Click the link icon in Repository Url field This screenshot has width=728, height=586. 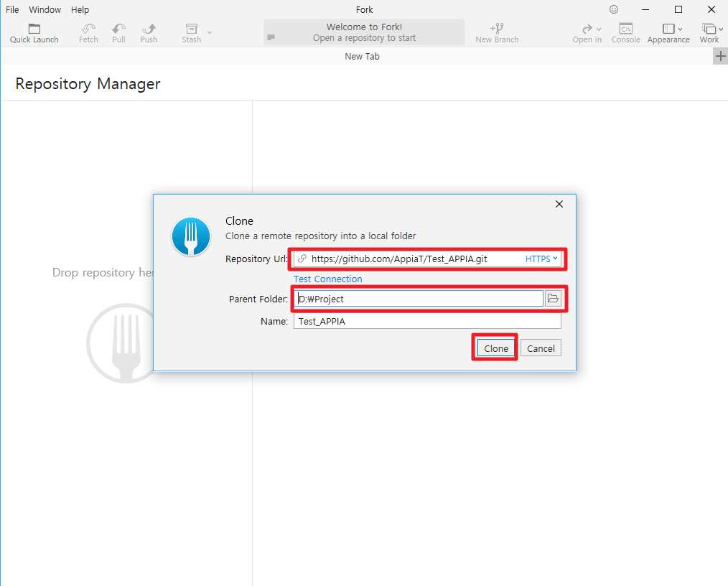302,259
